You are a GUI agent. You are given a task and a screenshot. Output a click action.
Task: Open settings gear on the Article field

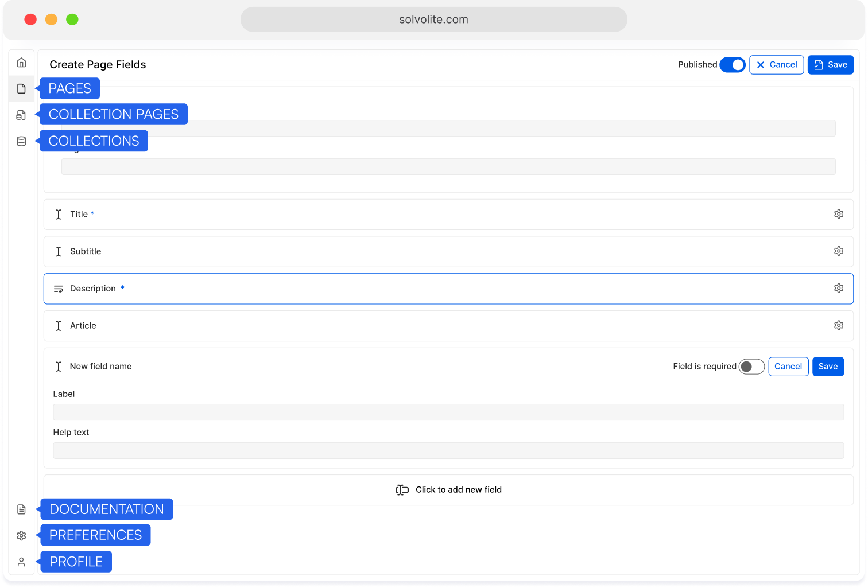click(839, 325)
